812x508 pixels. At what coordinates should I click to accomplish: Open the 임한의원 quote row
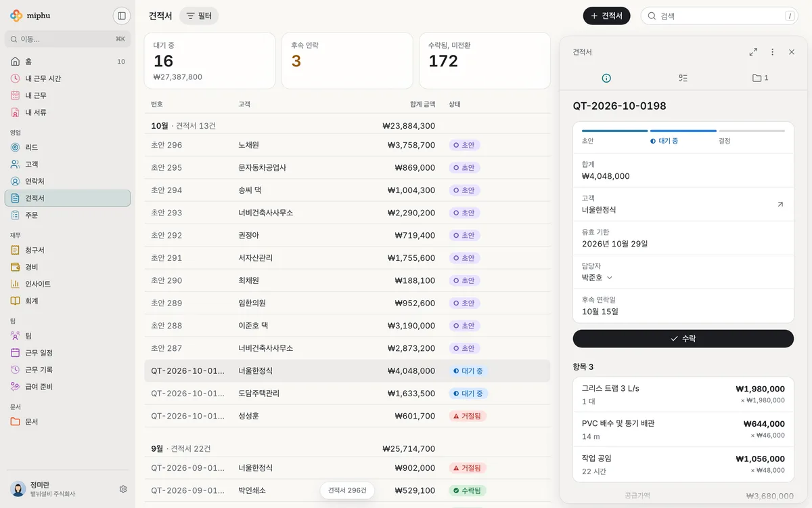(x=347, y=303)
